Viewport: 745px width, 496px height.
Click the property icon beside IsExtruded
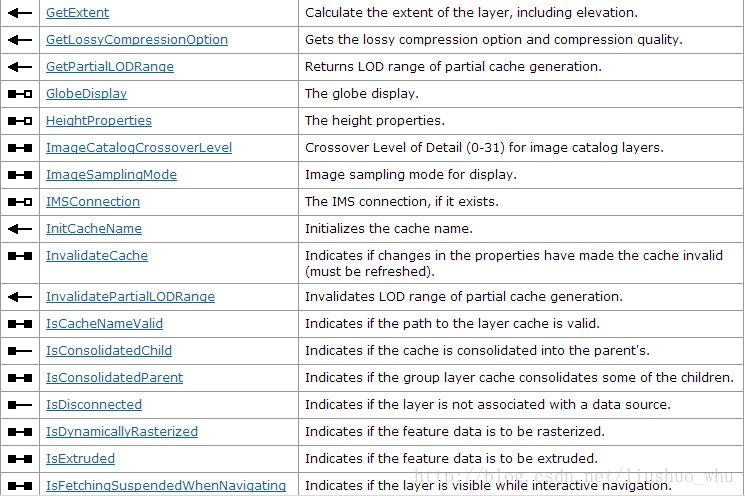(x=20, y=459)
